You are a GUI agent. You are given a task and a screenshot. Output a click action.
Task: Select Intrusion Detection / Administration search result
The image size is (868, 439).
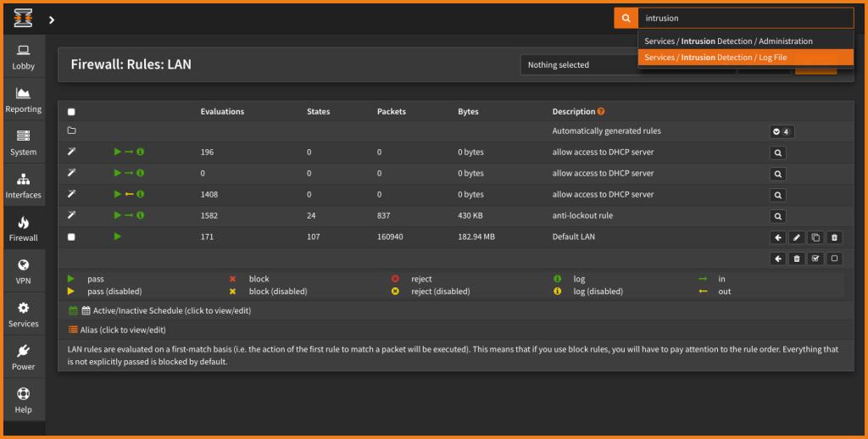coord(728,41)
